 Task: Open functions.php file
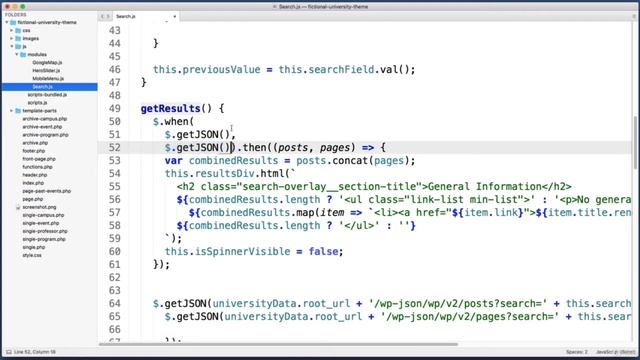tap(37, 167)
